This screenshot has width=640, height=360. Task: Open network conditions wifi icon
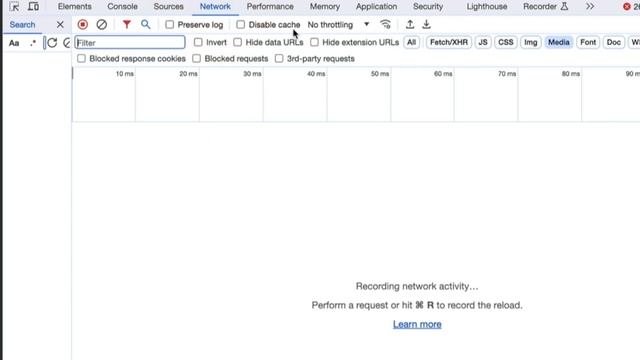point(385,24)
